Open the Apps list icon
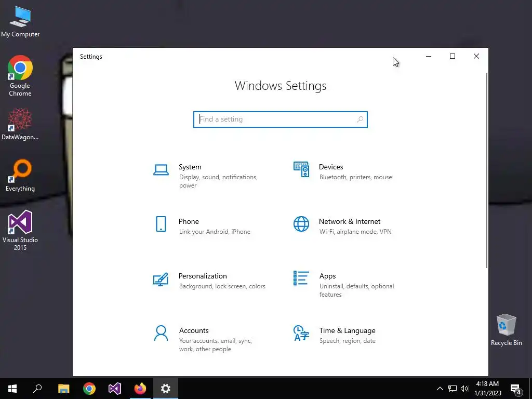This screenshot has height=399, width=532. coord(301,278)
